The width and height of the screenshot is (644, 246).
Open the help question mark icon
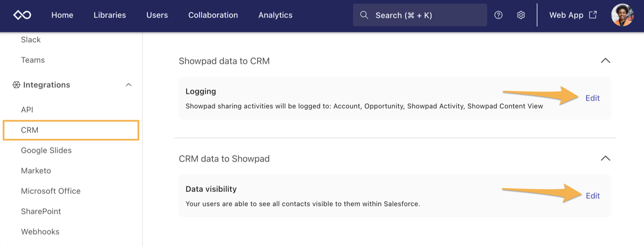[498, 15]
